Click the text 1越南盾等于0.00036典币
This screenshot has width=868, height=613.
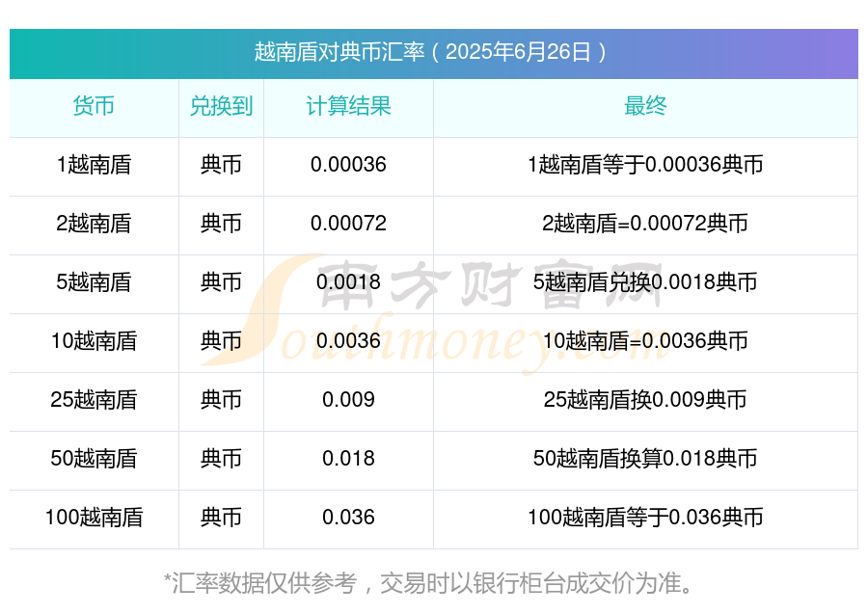tap(645, 165)
